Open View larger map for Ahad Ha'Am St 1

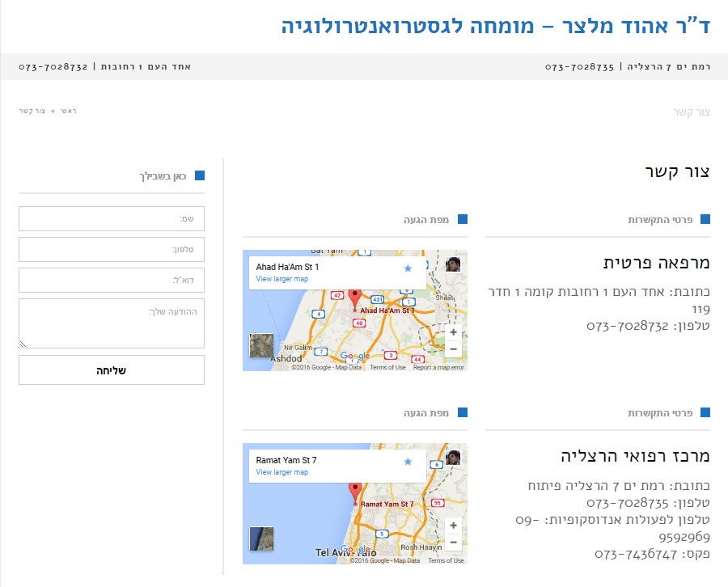coord(281,279)
